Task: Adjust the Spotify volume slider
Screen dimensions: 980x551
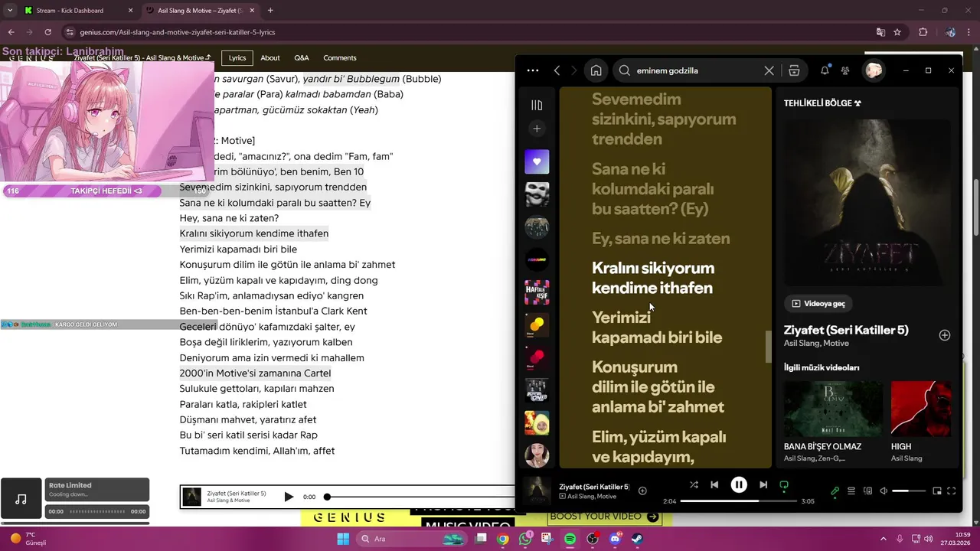Action: click(x=910, y=491)
